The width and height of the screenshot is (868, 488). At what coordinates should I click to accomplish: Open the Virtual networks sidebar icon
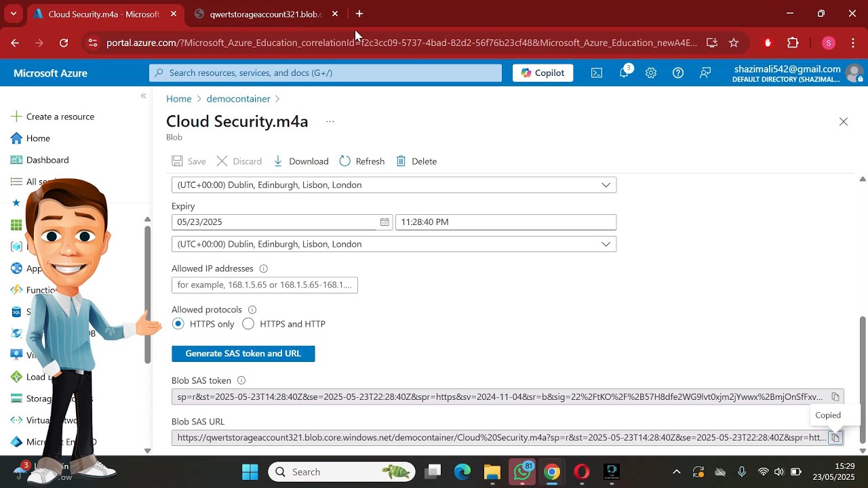click(16, 420)
